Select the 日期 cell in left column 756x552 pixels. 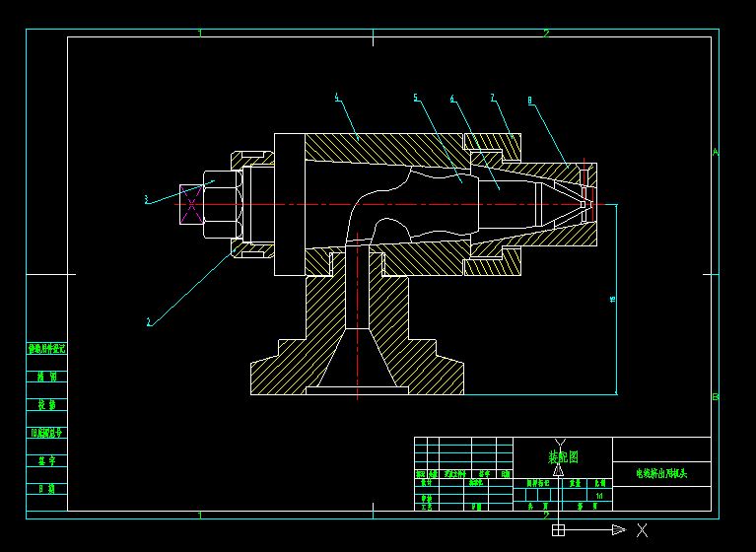(x=46, y=489)
